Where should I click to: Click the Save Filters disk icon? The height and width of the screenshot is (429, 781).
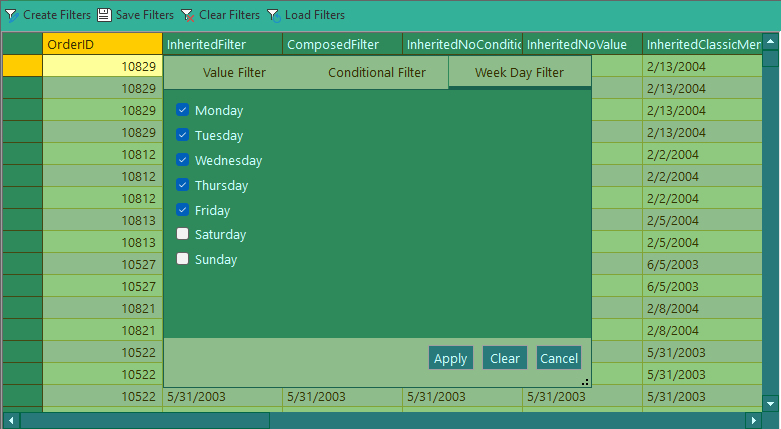104,15
